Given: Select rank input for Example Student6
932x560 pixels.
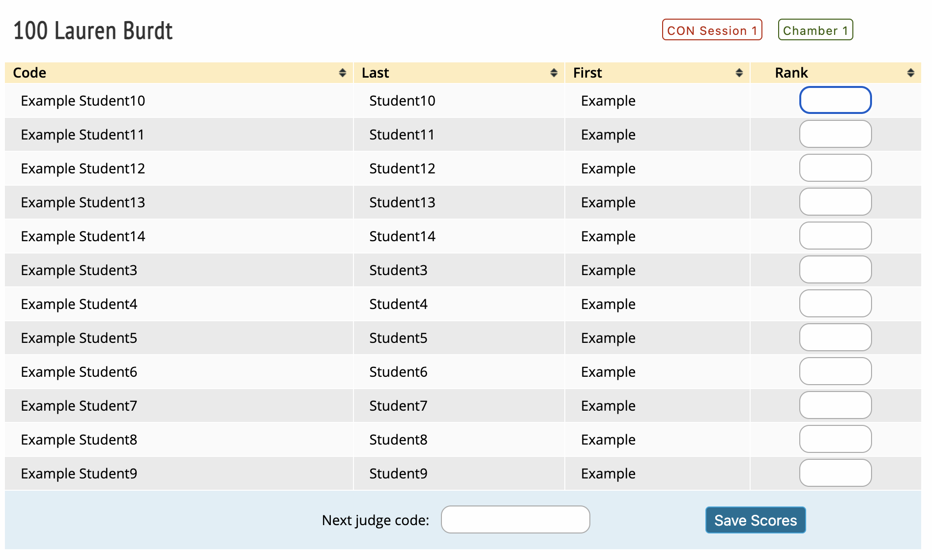Looking at the screenshot, I should 835,371.
